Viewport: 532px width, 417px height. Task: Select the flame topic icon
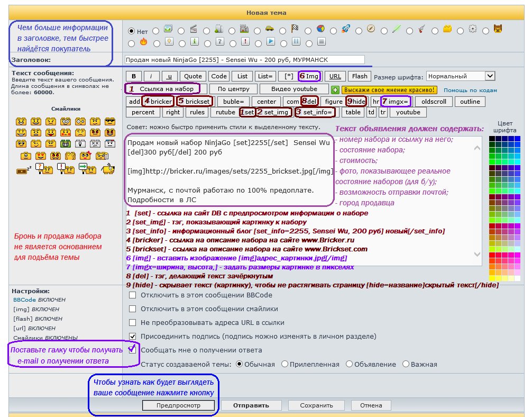(x=143, y=42)
